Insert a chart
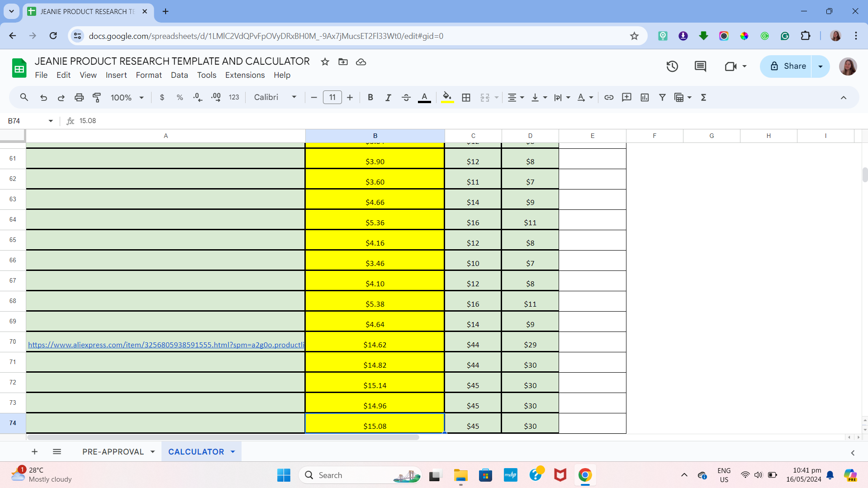The width and height of the screenshot is (868, 488). point(645,97)
